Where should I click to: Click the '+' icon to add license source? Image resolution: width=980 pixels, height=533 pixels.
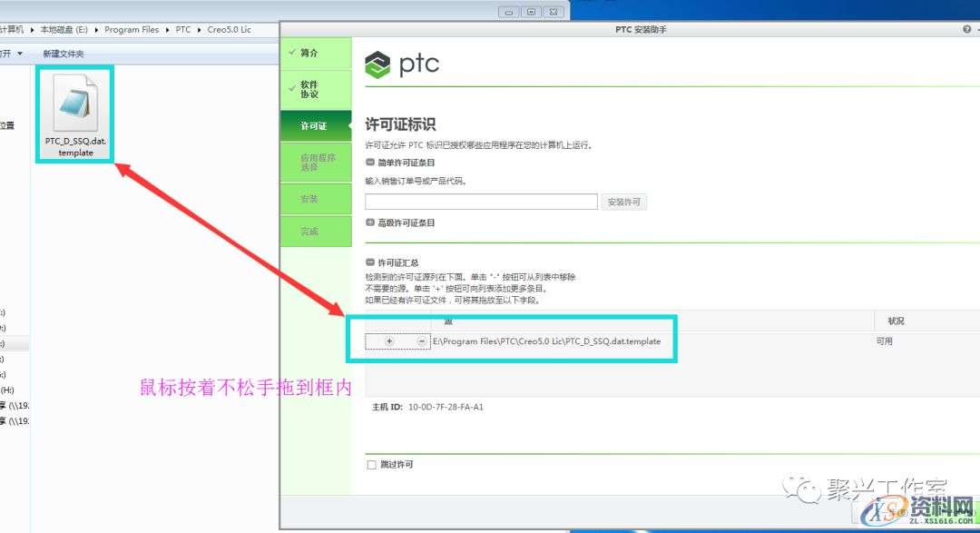(x=389, y=341)
